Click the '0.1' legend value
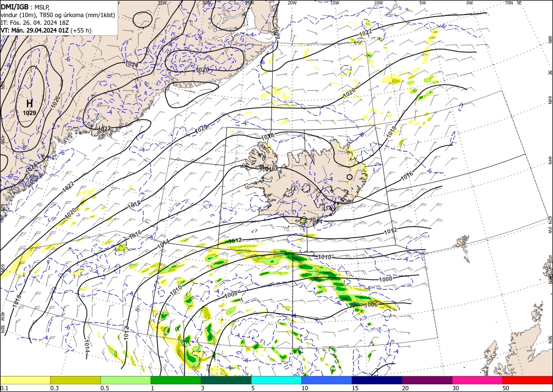Image resolution: width=553 pixels, height=392 pixels. tap(3, 388)
